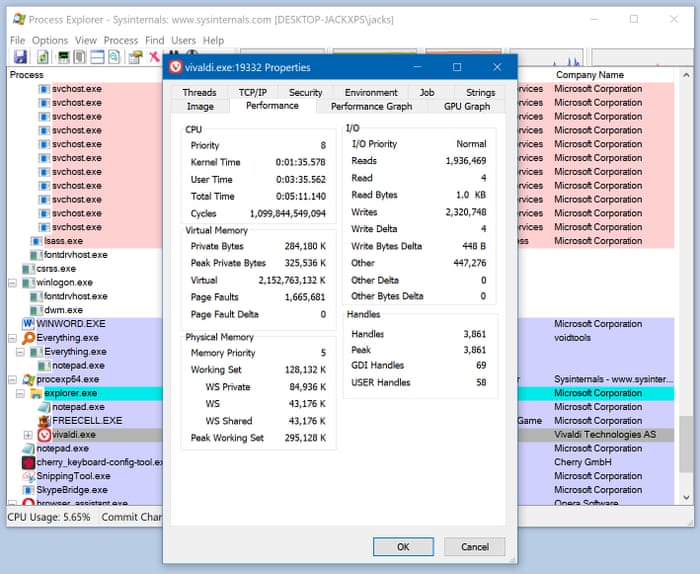Click the vivaldi.exe red V icon

pyautogui.click(x=44, y=435)
